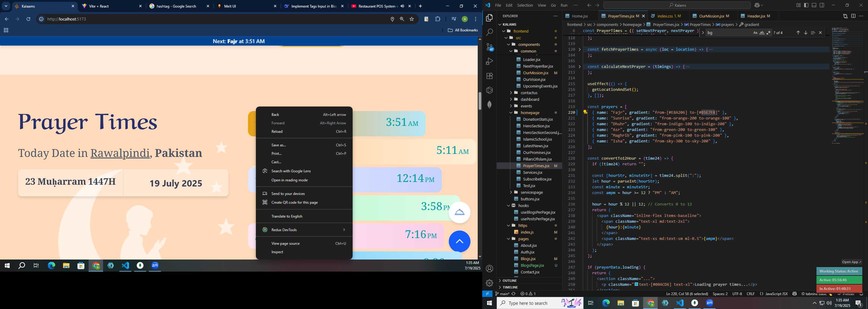
Task: Open Chrome media control icon
Action: point(454,19)
